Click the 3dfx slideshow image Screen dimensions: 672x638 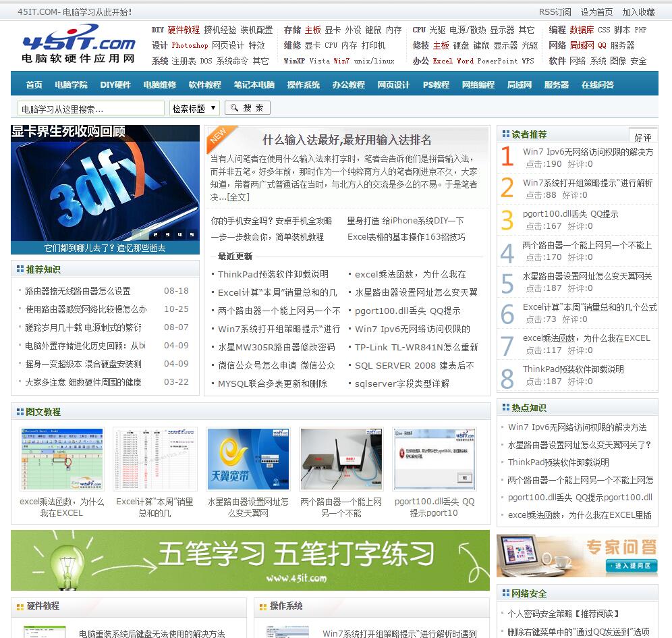click(105, 183)
